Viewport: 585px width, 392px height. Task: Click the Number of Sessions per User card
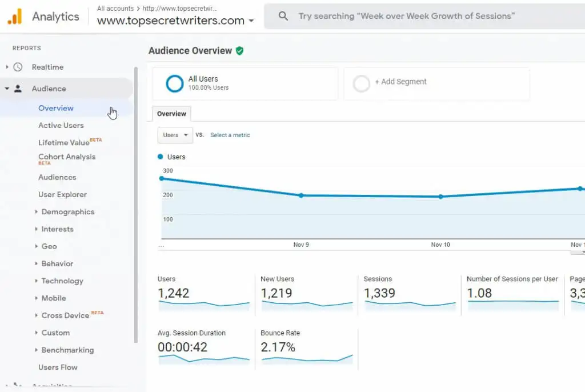(x=512, y=294)
